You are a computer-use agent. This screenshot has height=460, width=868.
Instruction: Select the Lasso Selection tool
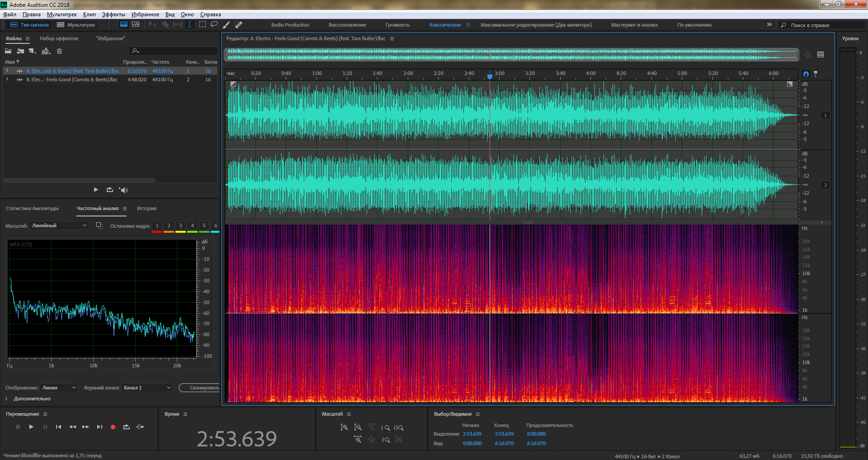click(214, 25)
